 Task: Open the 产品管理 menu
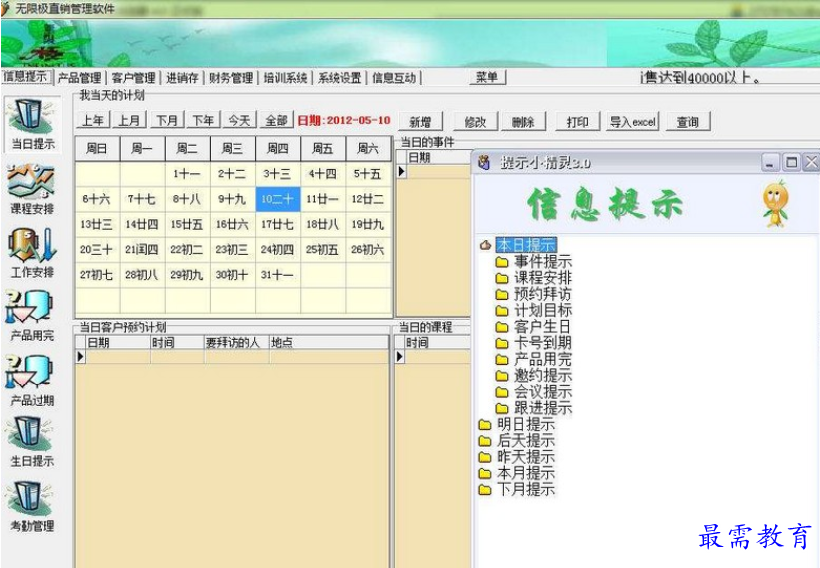pos(80,78)
